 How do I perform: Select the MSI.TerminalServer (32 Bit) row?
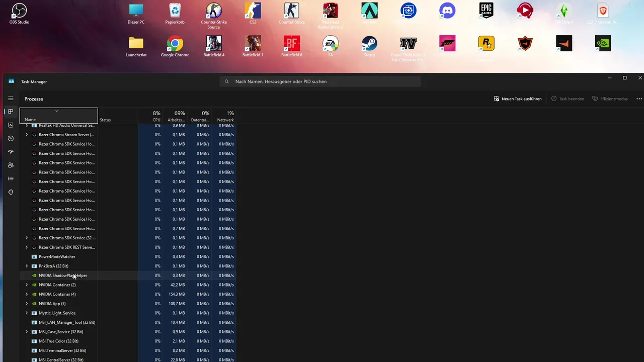tap(128, 350)
